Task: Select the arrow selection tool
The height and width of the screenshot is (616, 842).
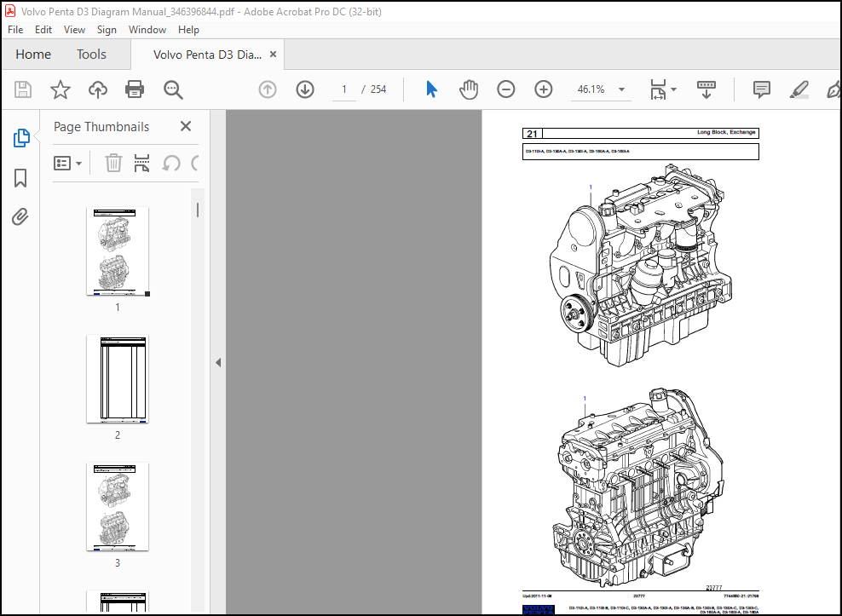Action: tap(431, 89)
